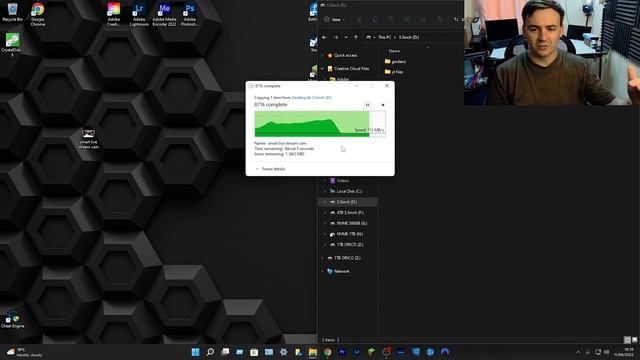
Task: Open Microsoft Store from taskbar
Action: (254, 352)
